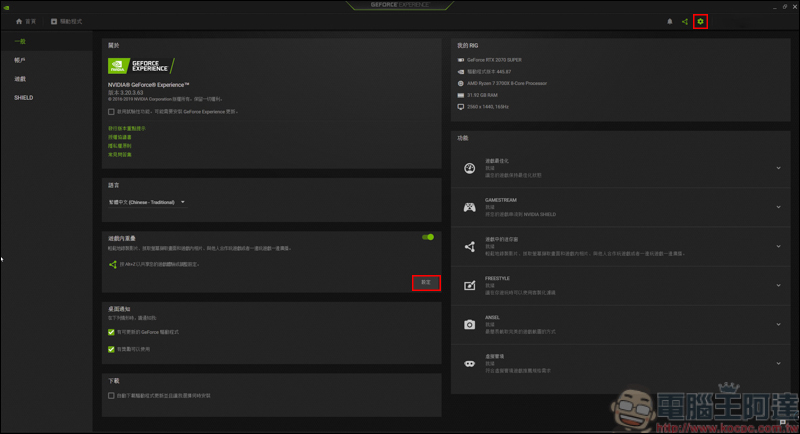Open the language dropdown Chinese - Traditional
Image resolution: width=800 pixels, height=434 pixels.
pos(147,202)
